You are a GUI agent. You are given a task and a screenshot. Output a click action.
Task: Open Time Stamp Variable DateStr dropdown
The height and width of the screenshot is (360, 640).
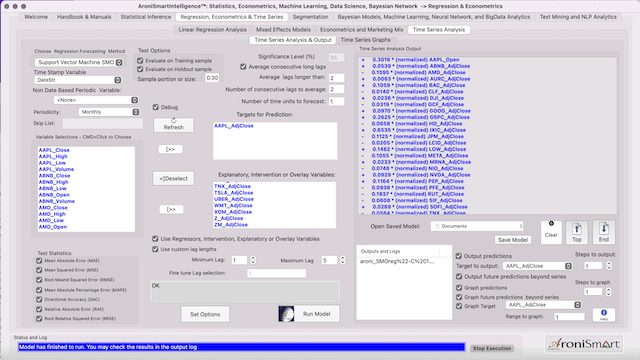click(78, 80)
